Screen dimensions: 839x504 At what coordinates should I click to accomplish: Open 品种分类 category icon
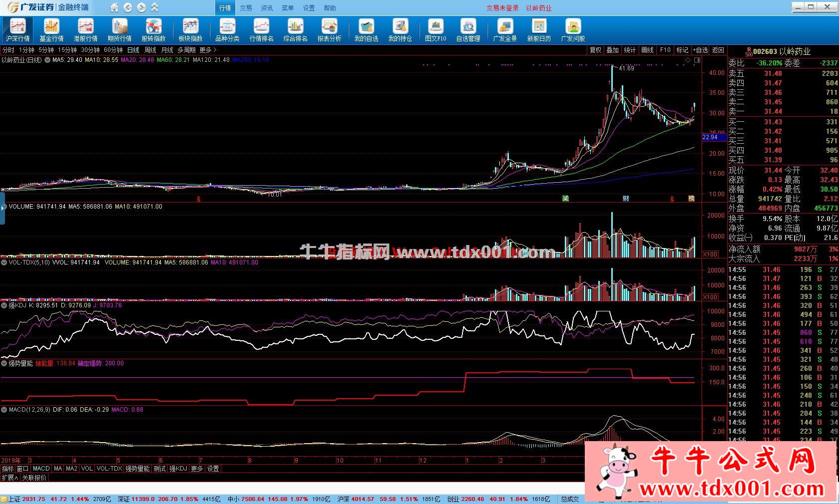point(227,30)
